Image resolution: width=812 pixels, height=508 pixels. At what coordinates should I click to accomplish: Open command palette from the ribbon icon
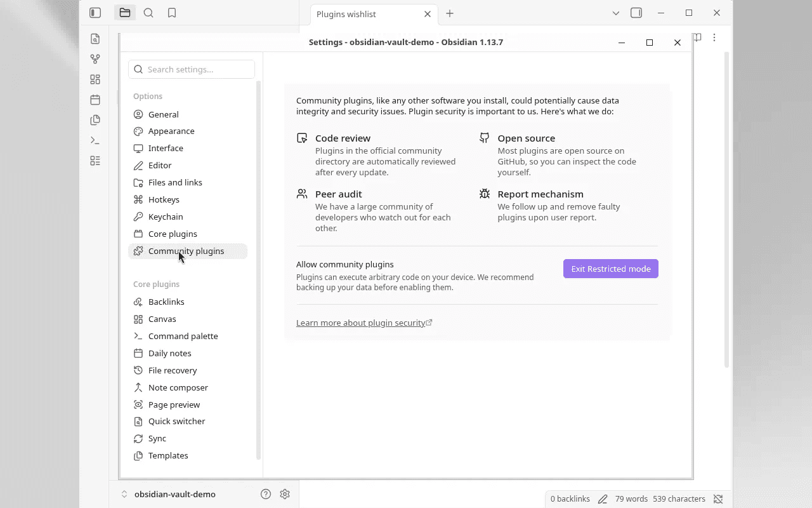point(95,140)
